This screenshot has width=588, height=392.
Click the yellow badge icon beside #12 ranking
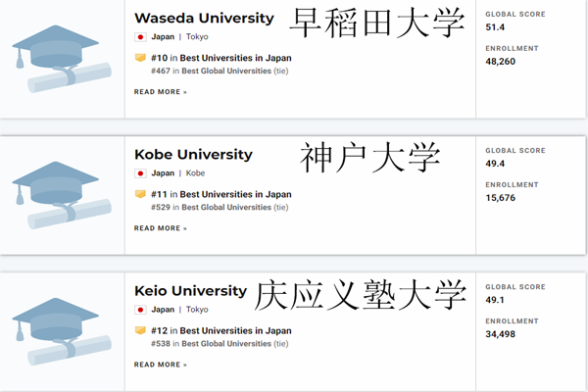point(140,330)
